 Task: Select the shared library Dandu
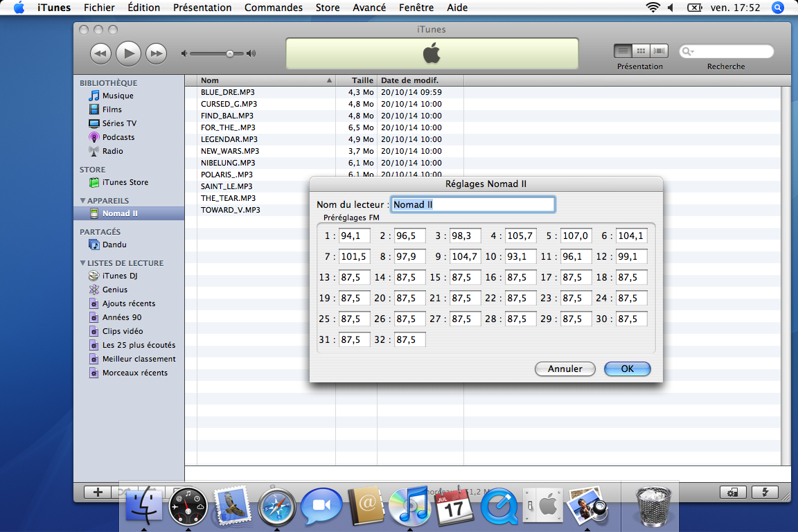tap(114, 245)
